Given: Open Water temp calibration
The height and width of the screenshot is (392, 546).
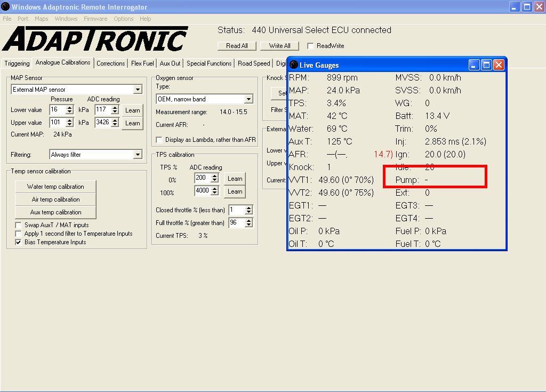Looking at the screenshot, I should coord(56,187).
